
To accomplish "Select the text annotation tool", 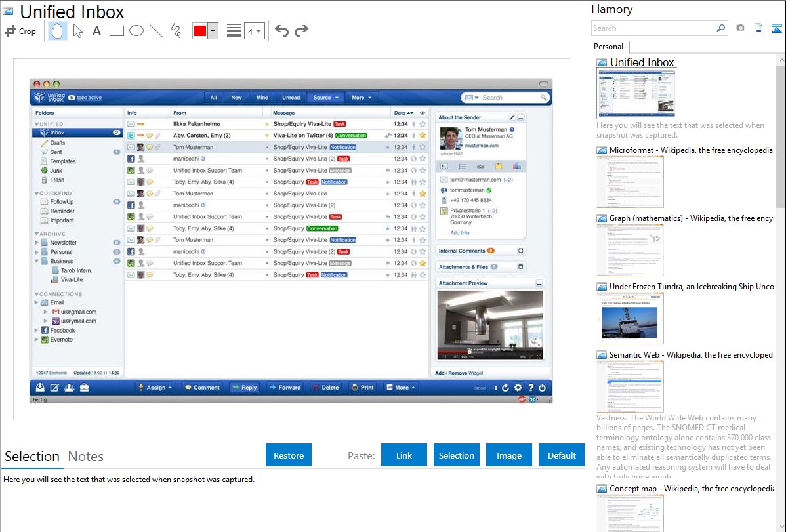I will point(96,31).
